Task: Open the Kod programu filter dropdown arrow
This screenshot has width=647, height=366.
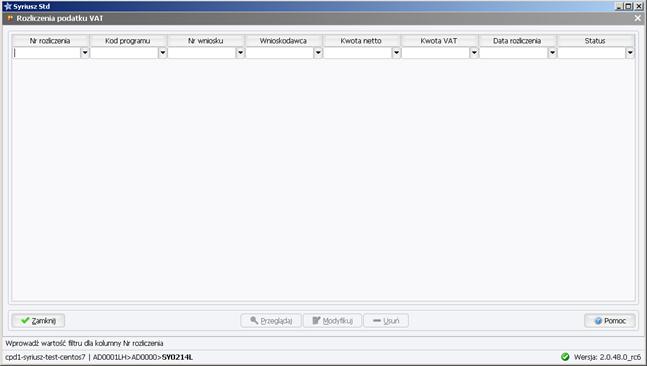Action: tap(163, 53)
